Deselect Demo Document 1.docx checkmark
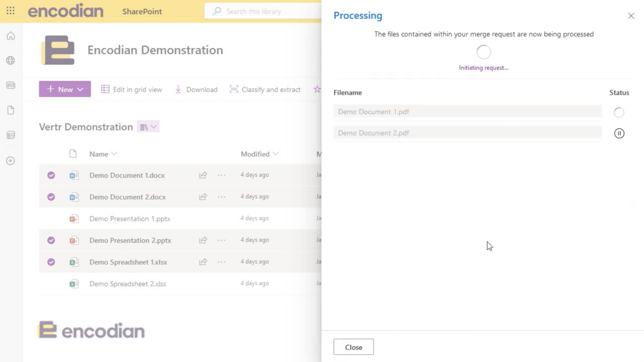Viewport: 644px width, 362px height. 51,175
